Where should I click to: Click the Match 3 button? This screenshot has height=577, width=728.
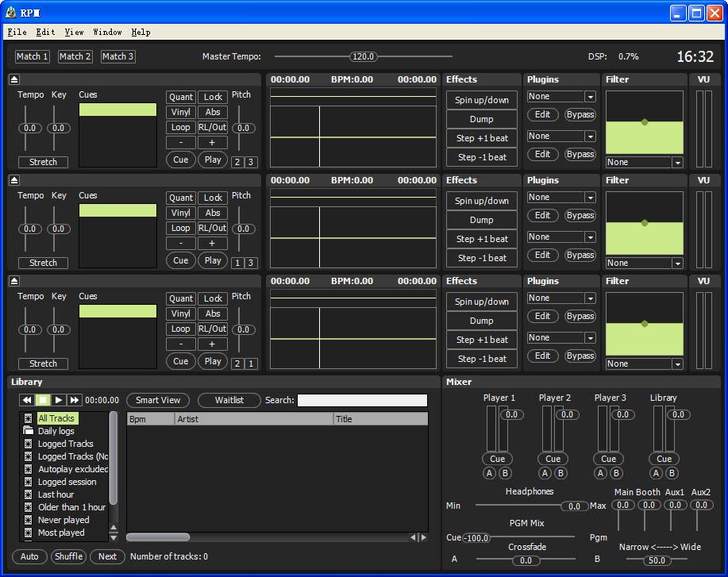(118, 56)
